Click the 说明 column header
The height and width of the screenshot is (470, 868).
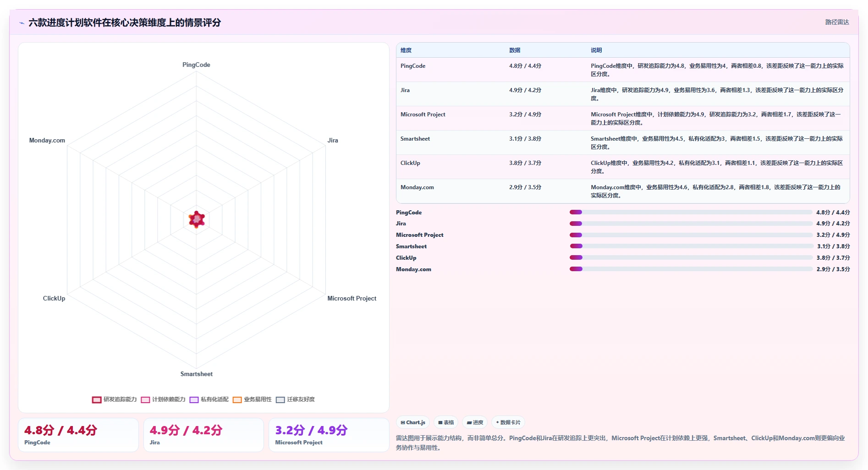[x=596, y=50]
